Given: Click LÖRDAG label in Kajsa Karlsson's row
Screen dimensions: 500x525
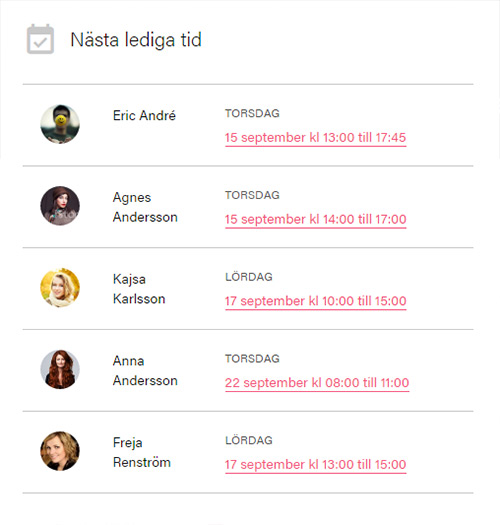Looking at the screenshot, I should coord(249,277).
